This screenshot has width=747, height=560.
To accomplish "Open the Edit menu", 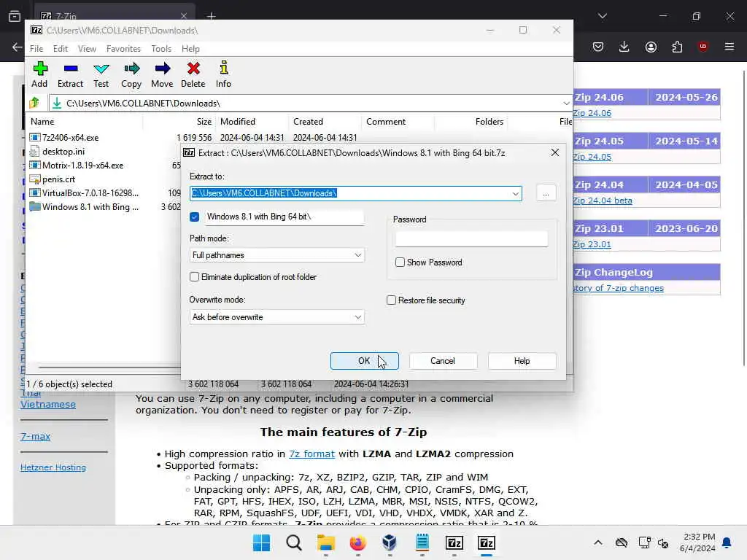I will tap(60, 49).
